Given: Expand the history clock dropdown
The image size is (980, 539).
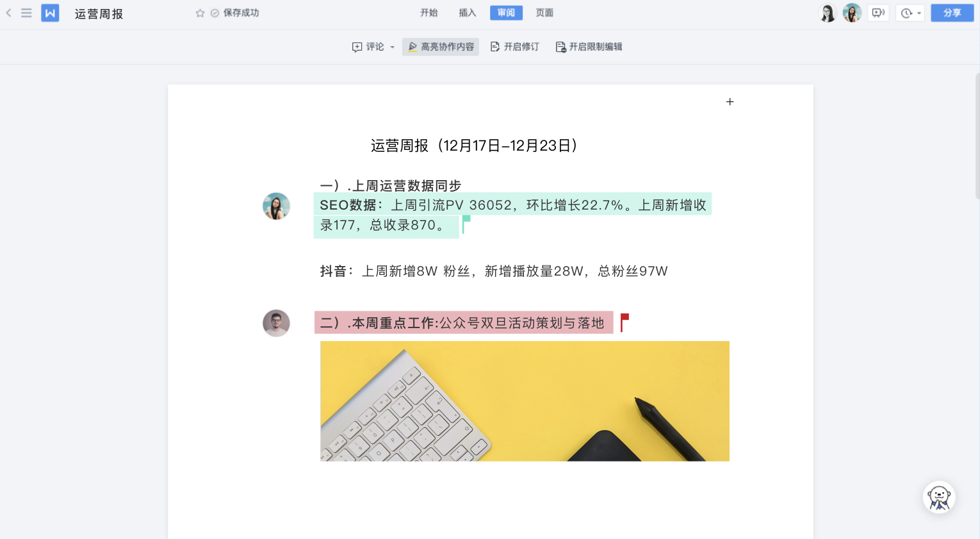Looking at the screenshot, I should [x=910, y=13].
